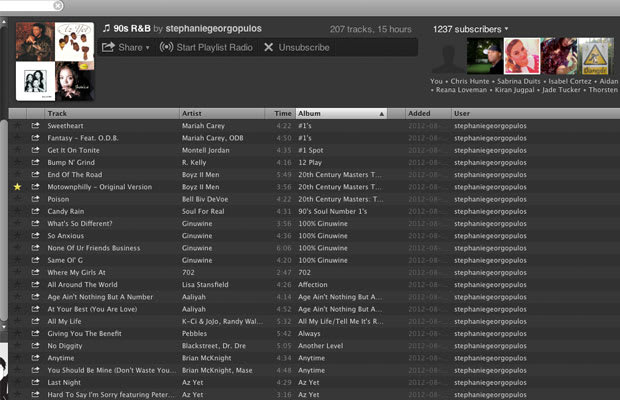Viewport: 620px width, 400px height.
Task: Share So Anxious via share icon
Action: click(x=36, y=236)
